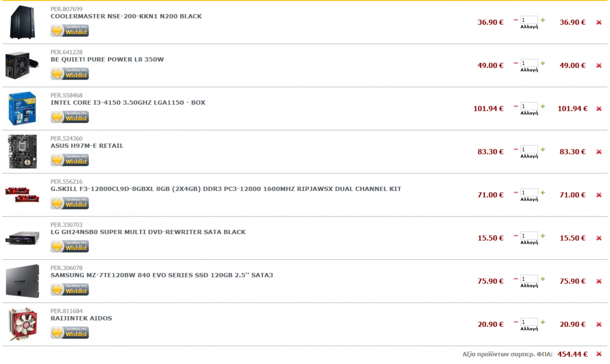This screenshot has height=364, width=610.
Task: Decrease quantity of ASUS H97M-E Retail
Action: [x=516, y=149]
